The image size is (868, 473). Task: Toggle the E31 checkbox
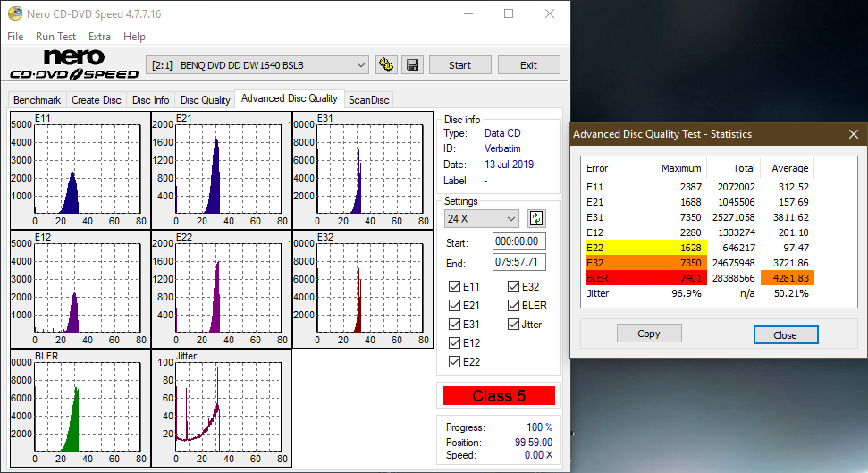click(x=454, y=324)
